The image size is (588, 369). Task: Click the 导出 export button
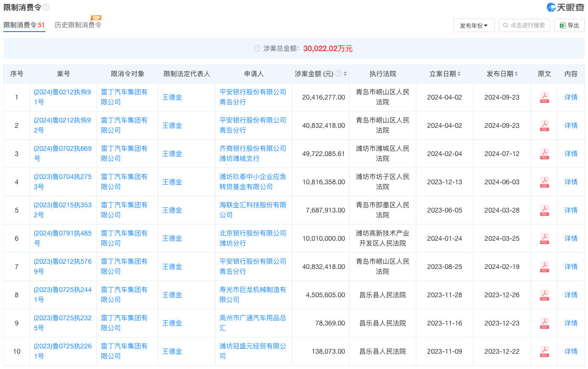click(x=569, y=25)
